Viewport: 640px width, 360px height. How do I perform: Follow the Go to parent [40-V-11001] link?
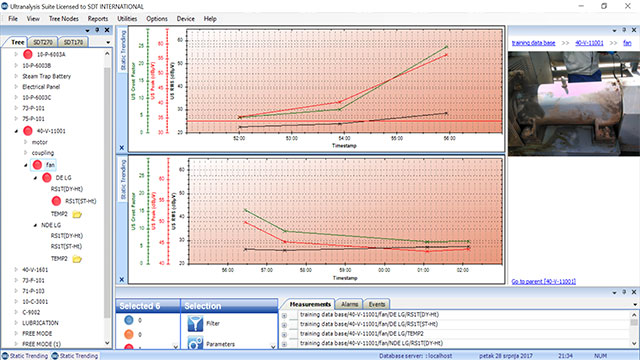(x=544, y=282)
